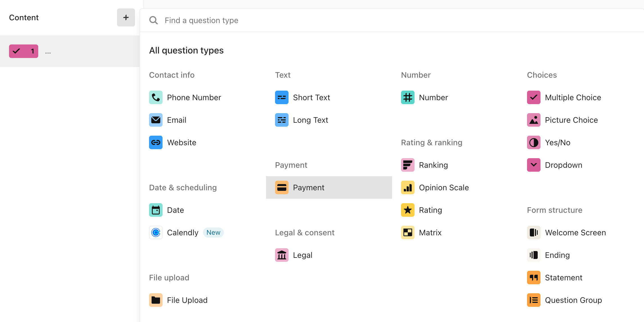The width and height of the screenshot is (644, 322).
Task: Click the Calendly logo icon
Action: tap(156, 232)
